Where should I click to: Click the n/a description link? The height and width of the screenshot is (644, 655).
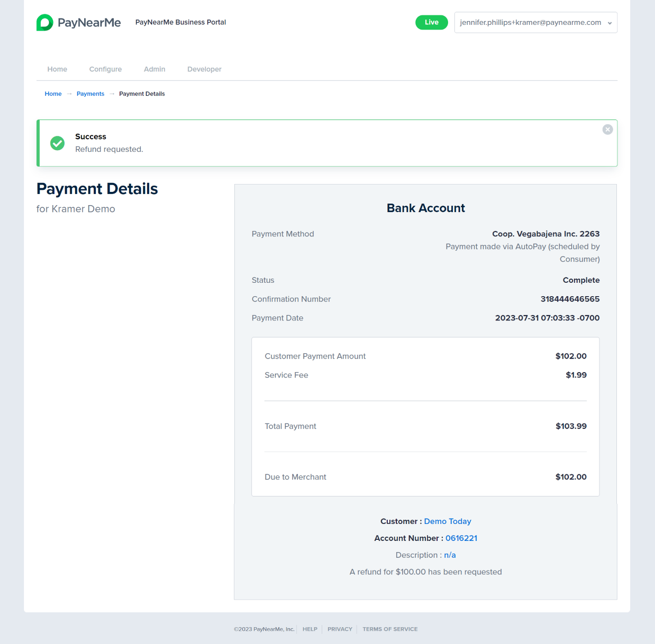click(x=450, y=555)
